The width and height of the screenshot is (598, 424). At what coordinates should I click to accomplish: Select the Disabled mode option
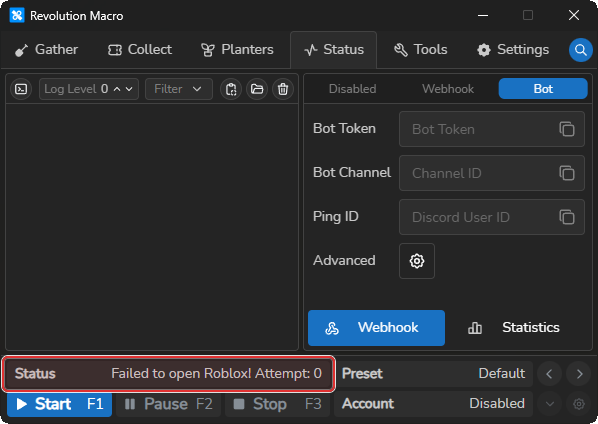[x=352, y=89]
